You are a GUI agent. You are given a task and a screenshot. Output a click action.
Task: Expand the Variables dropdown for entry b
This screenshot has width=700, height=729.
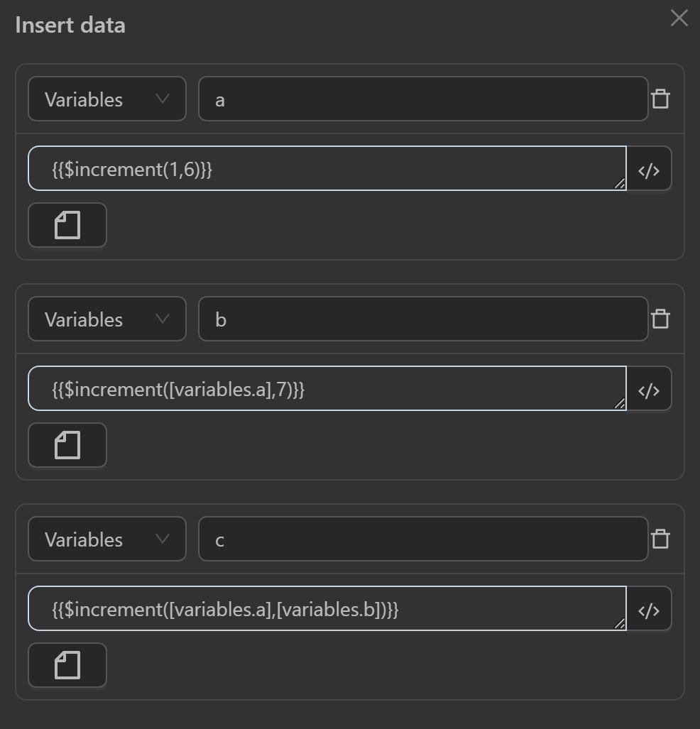107,319
